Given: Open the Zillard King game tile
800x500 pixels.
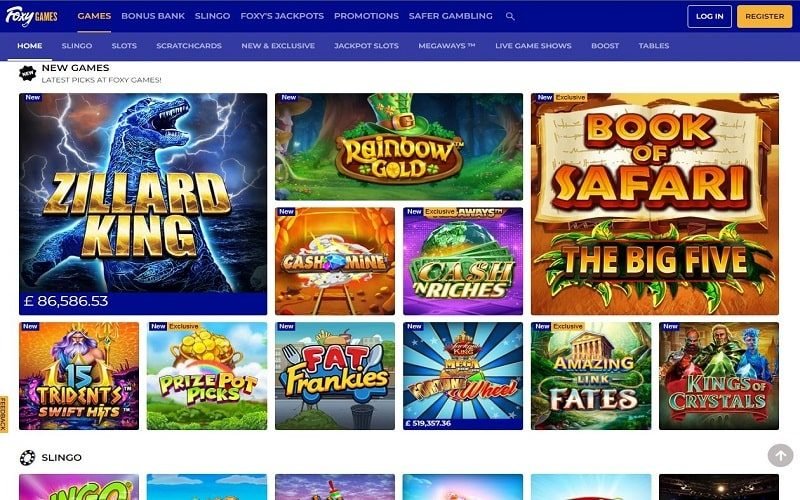Looking at the screenshot, I should (143, 204).
